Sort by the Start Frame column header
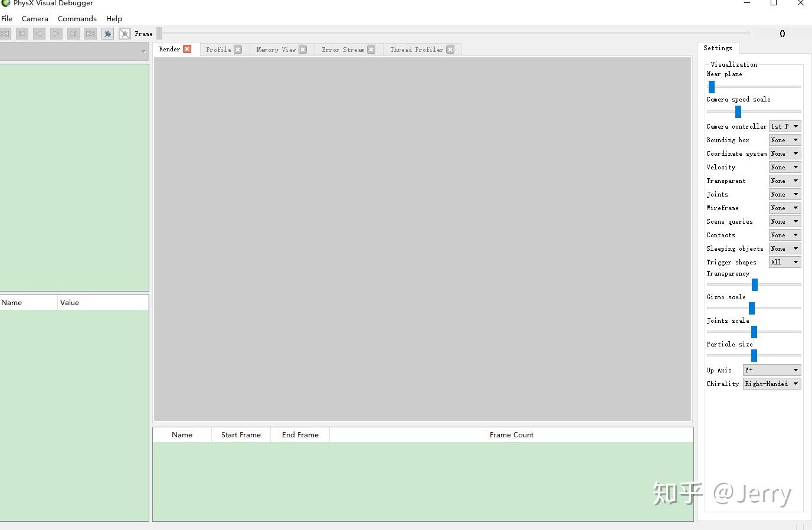 click(241, 435)
